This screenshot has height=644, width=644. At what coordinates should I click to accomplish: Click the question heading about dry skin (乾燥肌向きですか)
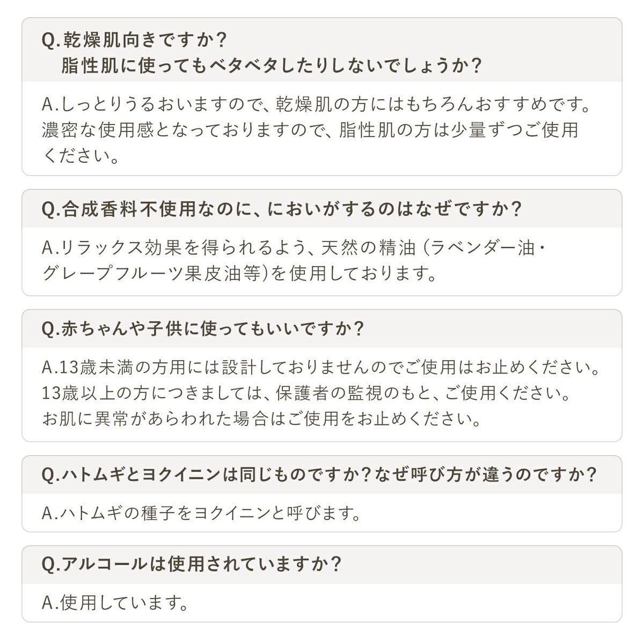pyautogui.click(x=134, y=40)
